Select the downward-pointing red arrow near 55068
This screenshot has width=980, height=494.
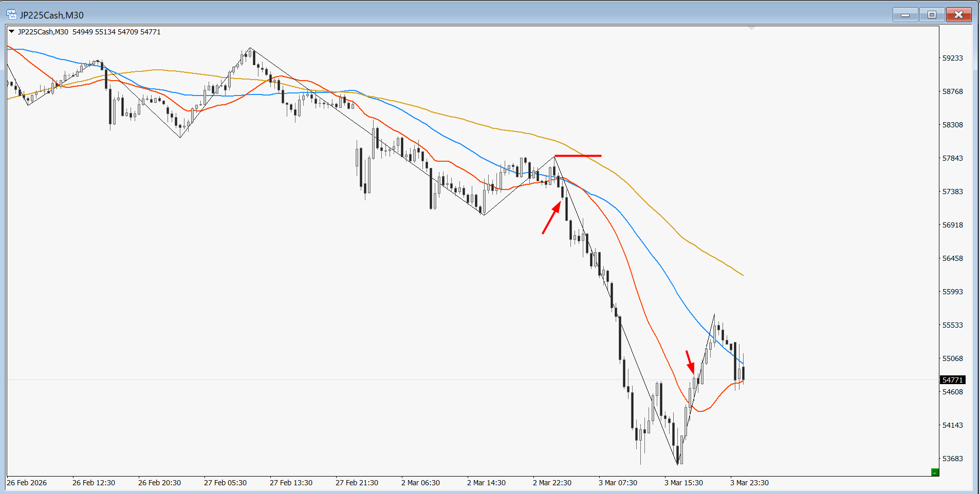[x=690, y=362]
